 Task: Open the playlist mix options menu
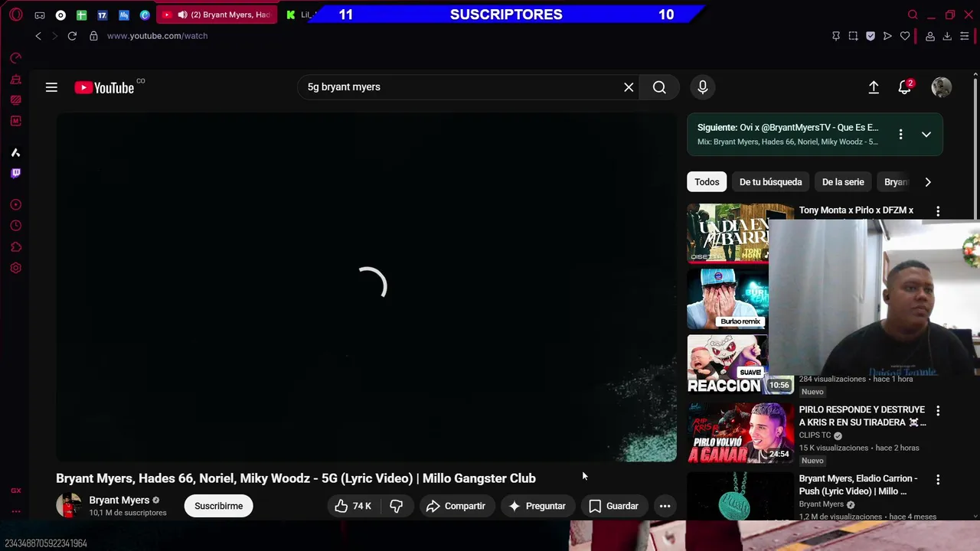900,135
